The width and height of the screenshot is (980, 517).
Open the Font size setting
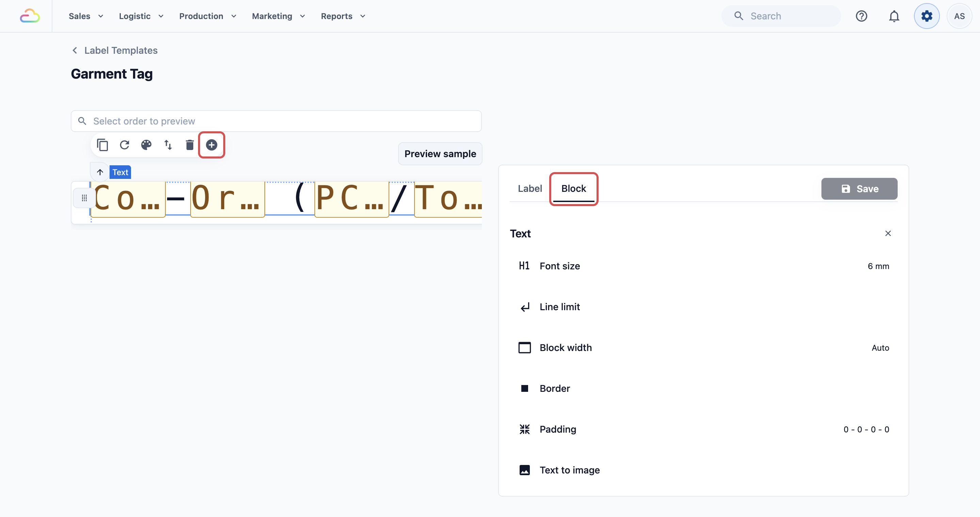[x=704, y=266]
